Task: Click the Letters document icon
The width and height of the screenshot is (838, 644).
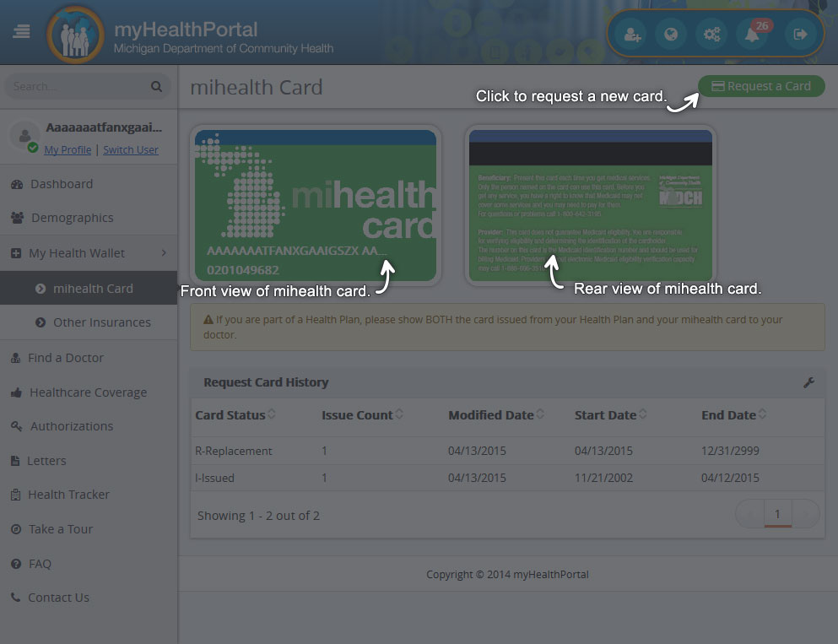Action: point(15,461)
